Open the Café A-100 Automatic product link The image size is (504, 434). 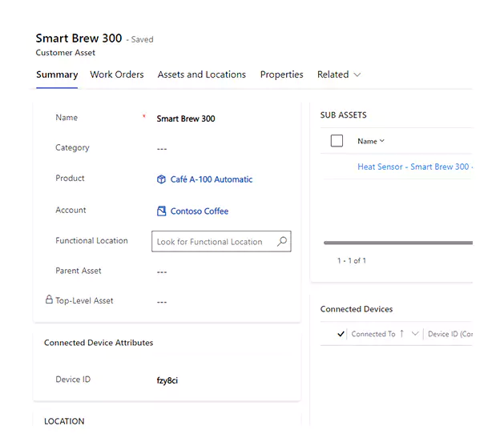212,179
